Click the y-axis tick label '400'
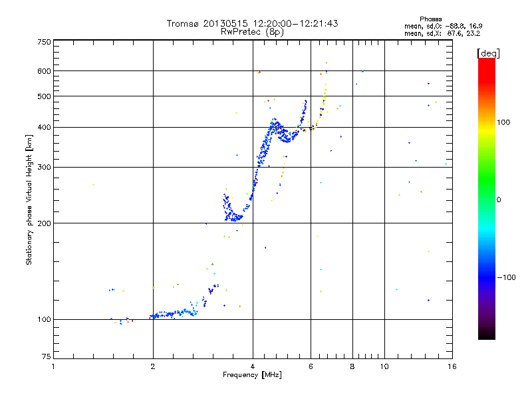Screen dimensions: 532x399 pyautogui.click(x=44, y=127)
